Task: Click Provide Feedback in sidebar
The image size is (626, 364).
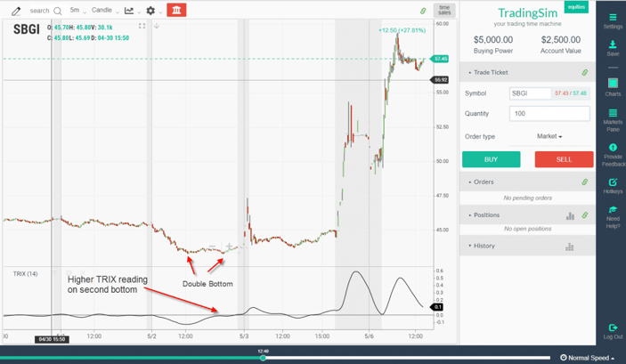Action: tap(613, 155)
